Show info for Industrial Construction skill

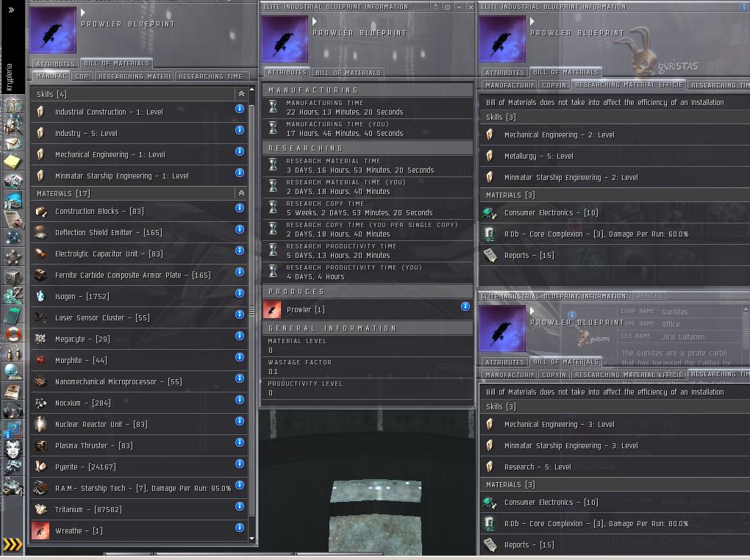(x=240, y=109)
